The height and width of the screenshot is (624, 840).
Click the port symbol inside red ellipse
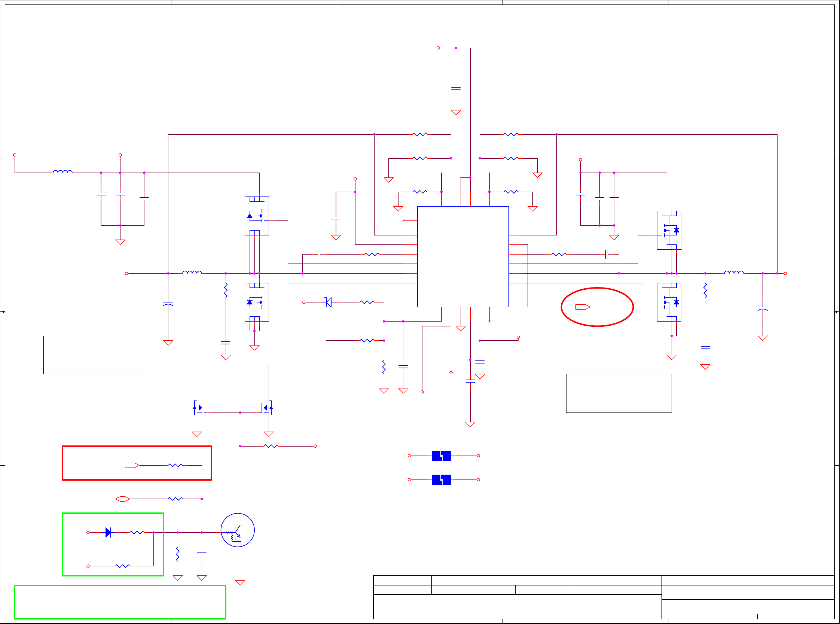coord(582,307)
